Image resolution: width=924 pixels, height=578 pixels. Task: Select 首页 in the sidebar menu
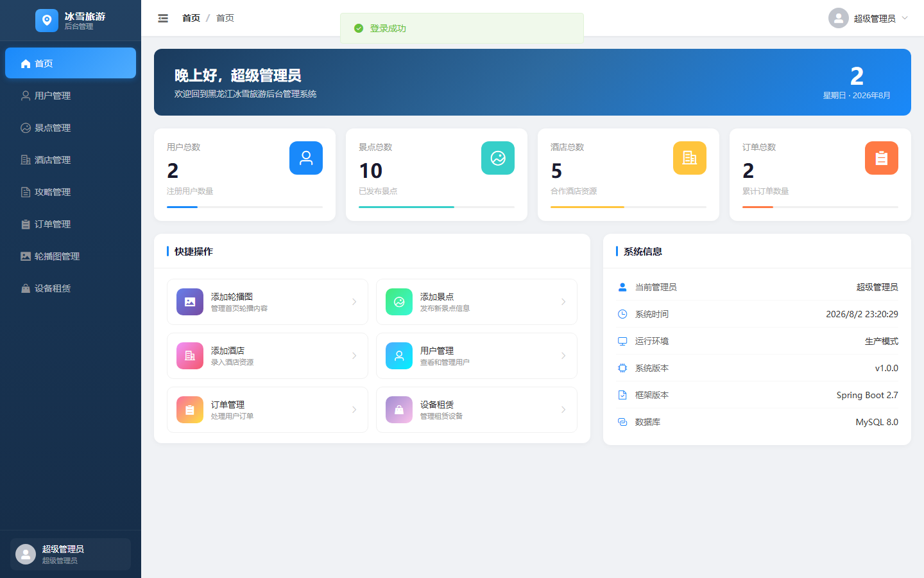(71, 63)
